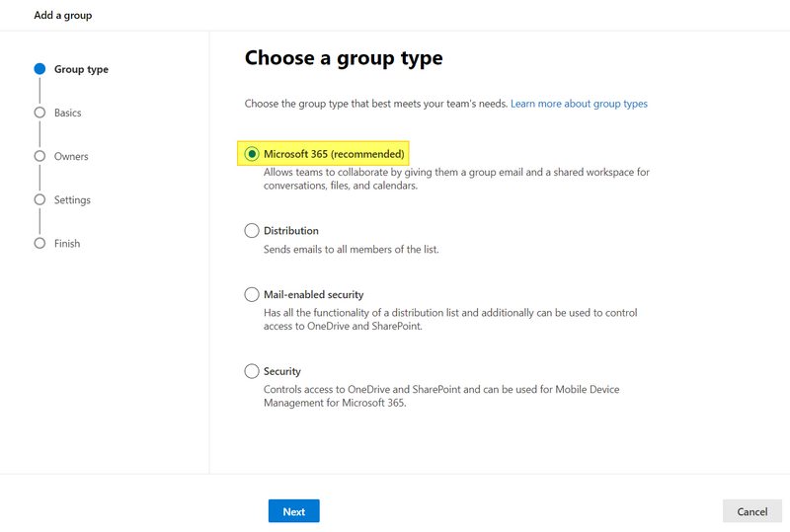Click the Owners step circle indicator

pos(39,156)
